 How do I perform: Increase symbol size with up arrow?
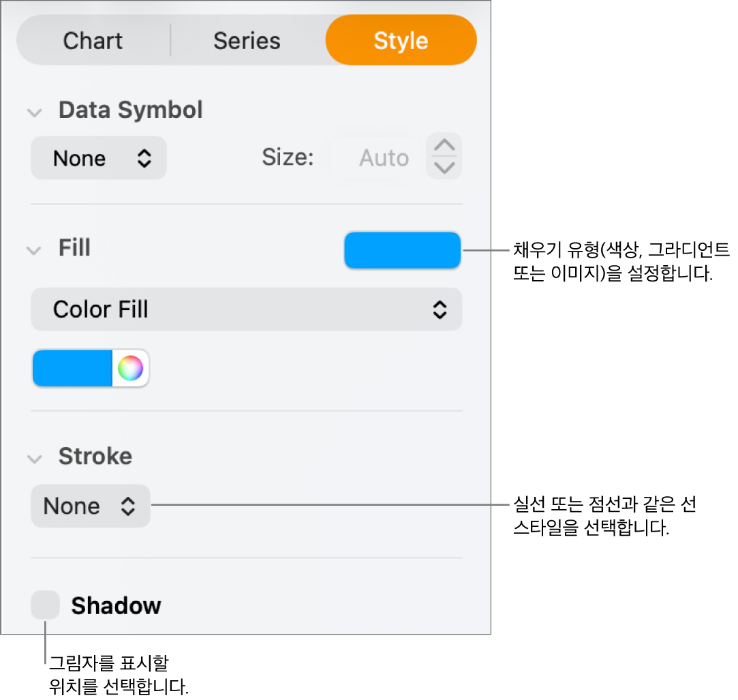(x=444, y=146)
